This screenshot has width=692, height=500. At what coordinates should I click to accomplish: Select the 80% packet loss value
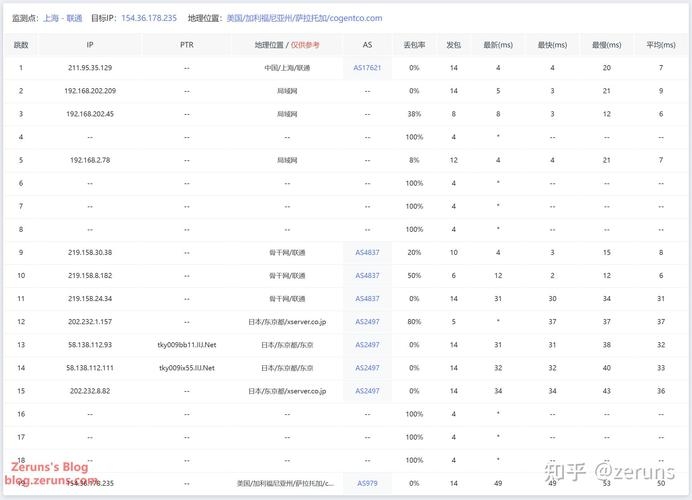(x=414, y=322)
